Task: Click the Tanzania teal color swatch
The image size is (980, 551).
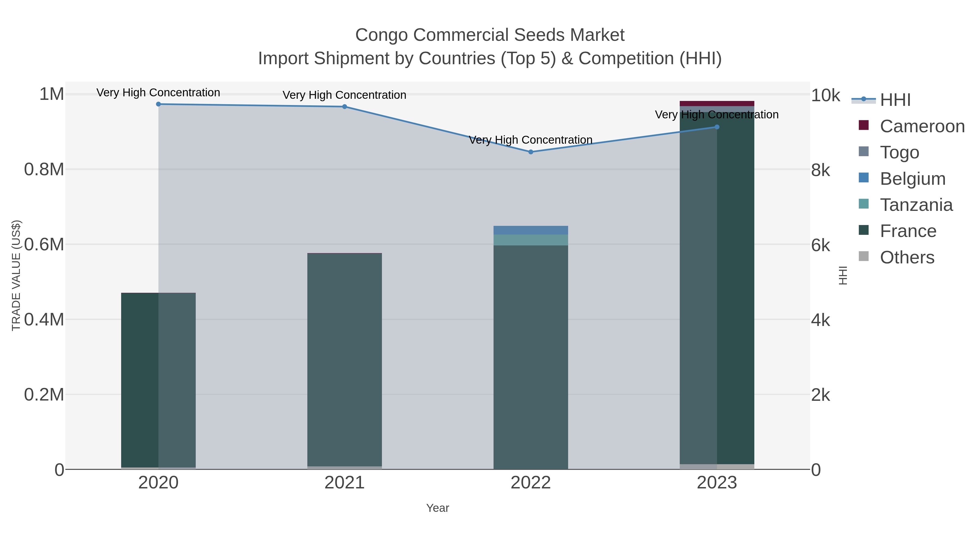Action: (864, 204)
